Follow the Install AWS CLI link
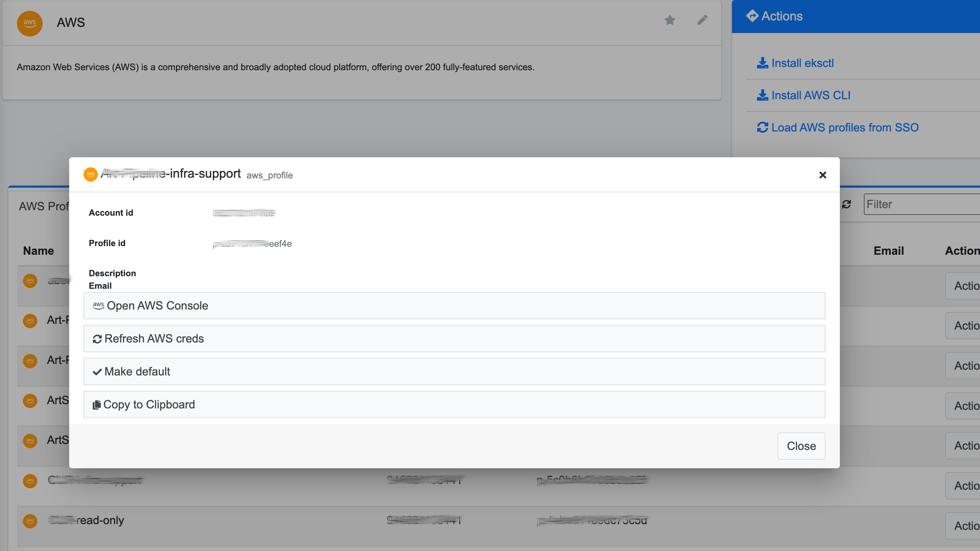The height and width of the screenshot is (551, 980). 811,95
